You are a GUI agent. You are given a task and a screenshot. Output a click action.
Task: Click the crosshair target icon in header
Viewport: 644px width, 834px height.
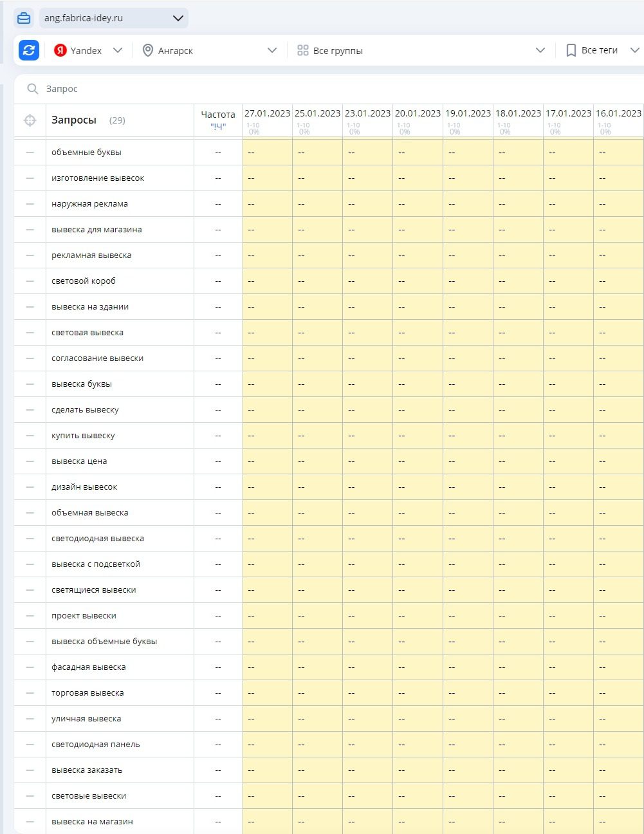[30, 120]
